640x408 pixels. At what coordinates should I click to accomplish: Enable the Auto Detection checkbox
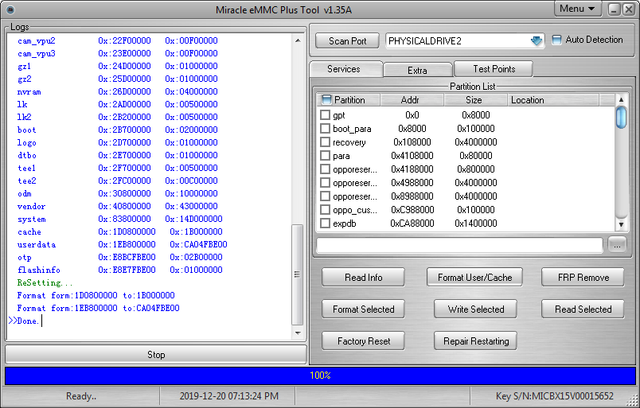tap(556, 40)
